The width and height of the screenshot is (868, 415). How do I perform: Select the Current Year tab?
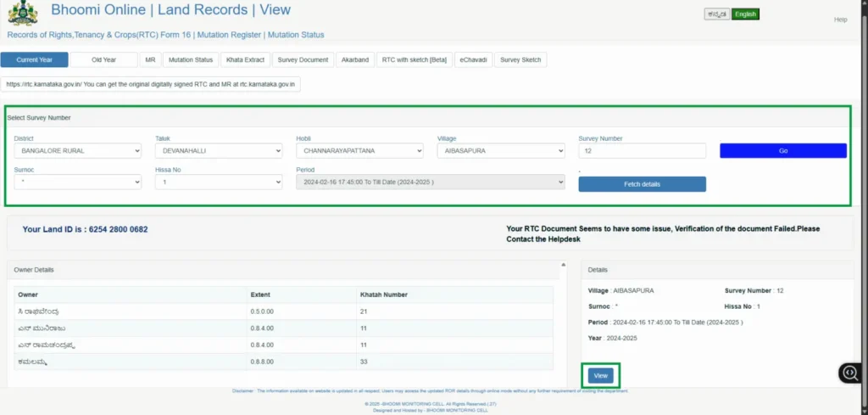tap(34, 60)
